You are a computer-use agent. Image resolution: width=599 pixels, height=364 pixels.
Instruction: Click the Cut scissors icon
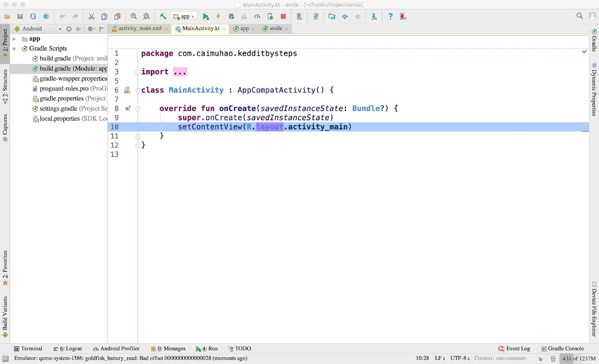coord(92,17)
